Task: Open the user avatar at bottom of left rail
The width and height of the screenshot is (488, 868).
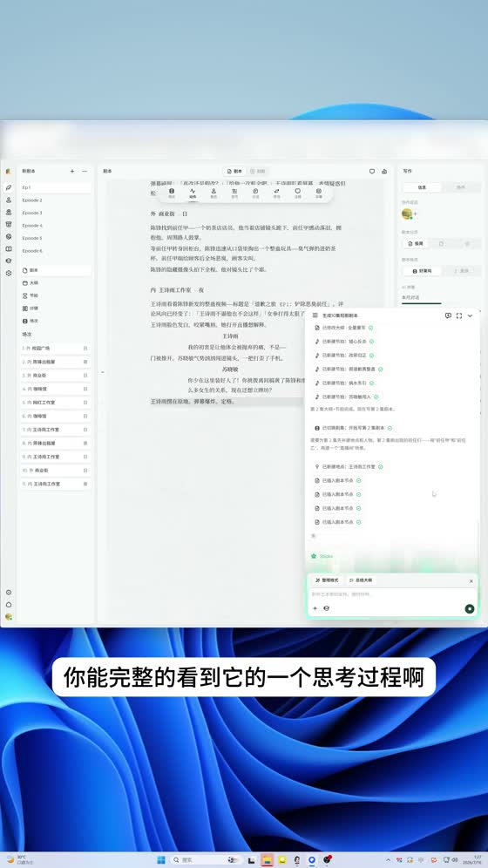Action: click(x=9, y=617)
